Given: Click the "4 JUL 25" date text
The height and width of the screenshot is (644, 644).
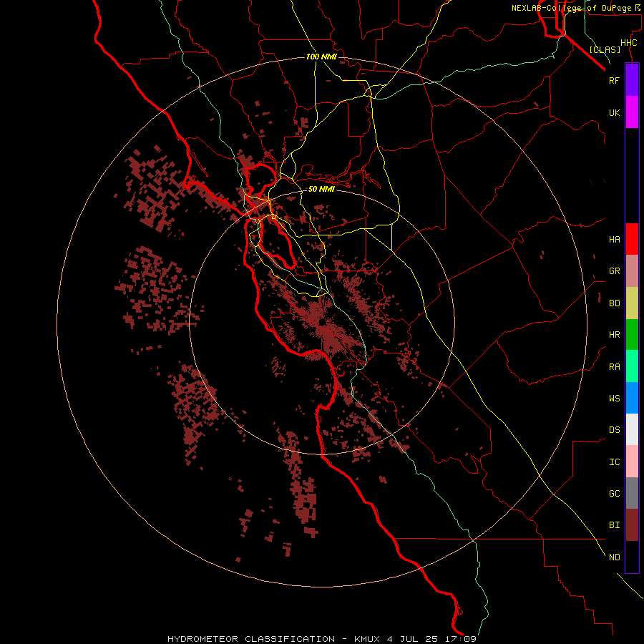Looking at the screenshot, I should tap(413, 639).
